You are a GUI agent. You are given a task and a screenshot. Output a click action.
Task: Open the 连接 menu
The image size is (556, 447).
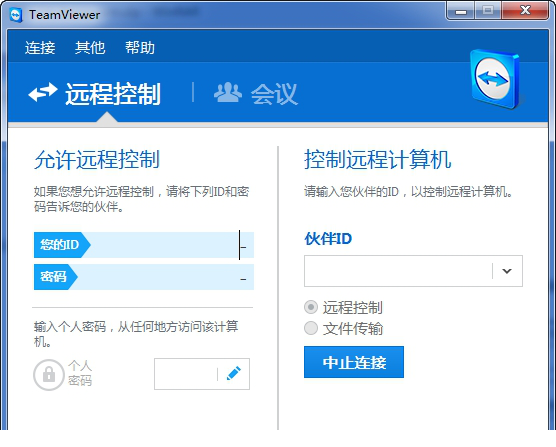[x=40, y=48]
